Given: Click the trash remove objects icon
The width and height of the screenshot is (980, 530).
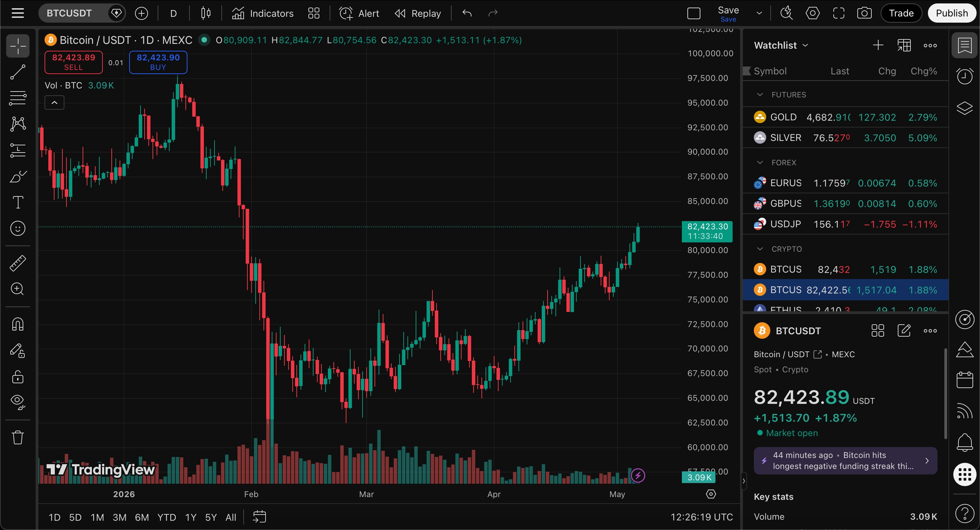Looking at the screenshot, I should [17, 437].
